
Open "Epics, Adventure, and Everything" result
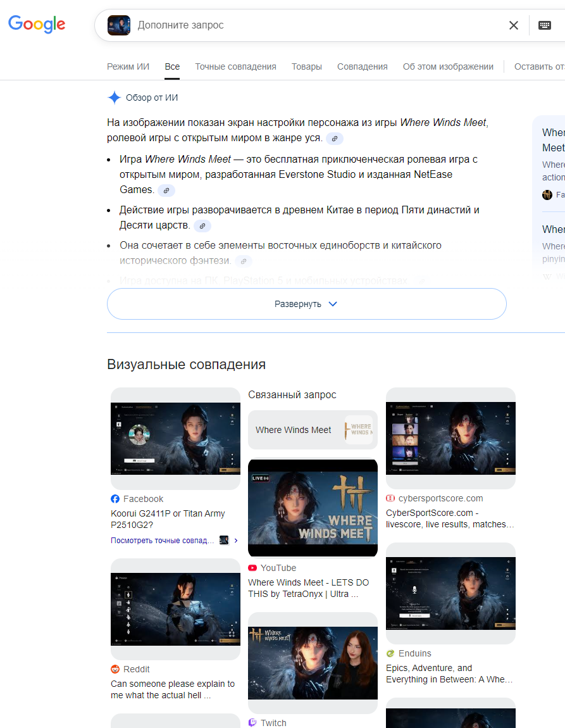449,674
